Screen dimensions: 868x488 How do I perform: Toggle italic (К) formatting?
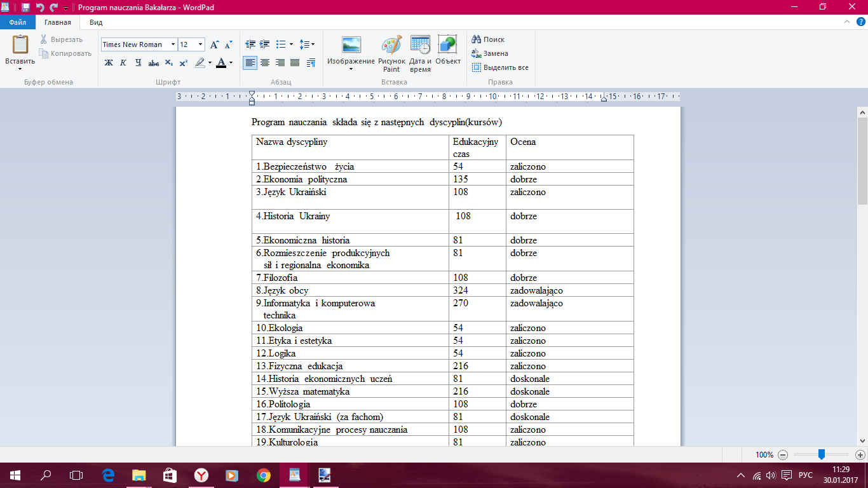123,63
